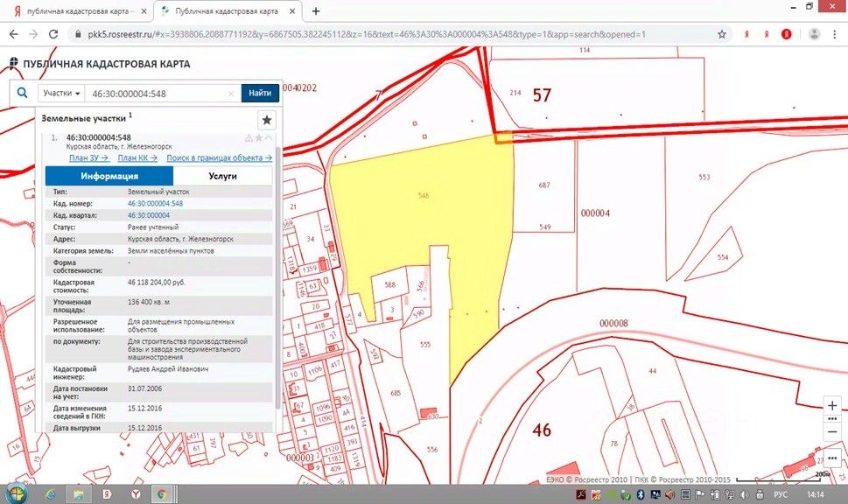
Task: Click the highlighted yellow parcel 548
Action: click(x=424, y=195)
